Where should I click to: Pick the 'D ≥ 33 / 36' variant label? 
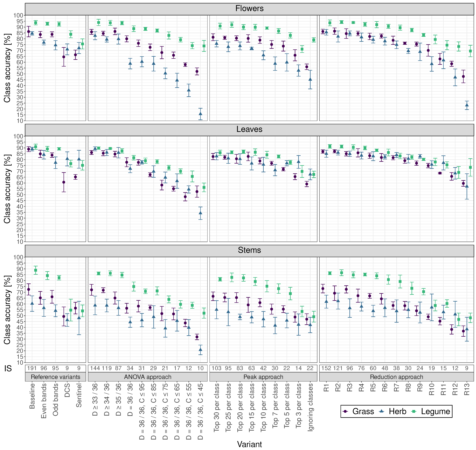(x=95, y=400)
